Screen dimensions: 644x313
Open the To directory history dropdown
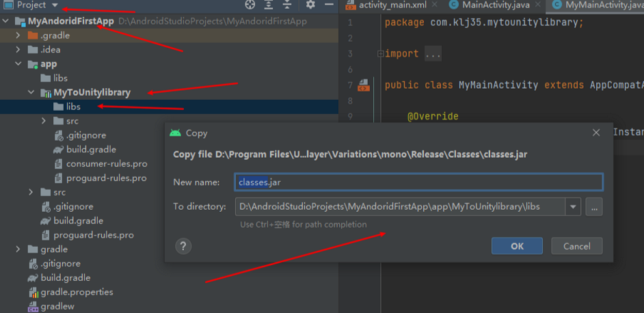(x=573, y=207)
